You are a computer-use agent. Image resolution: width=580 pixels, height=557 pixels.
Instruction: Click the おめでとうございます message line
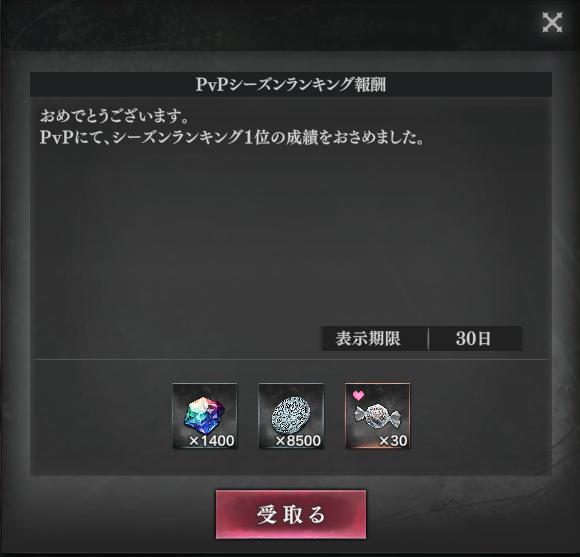tap(115, 116)
